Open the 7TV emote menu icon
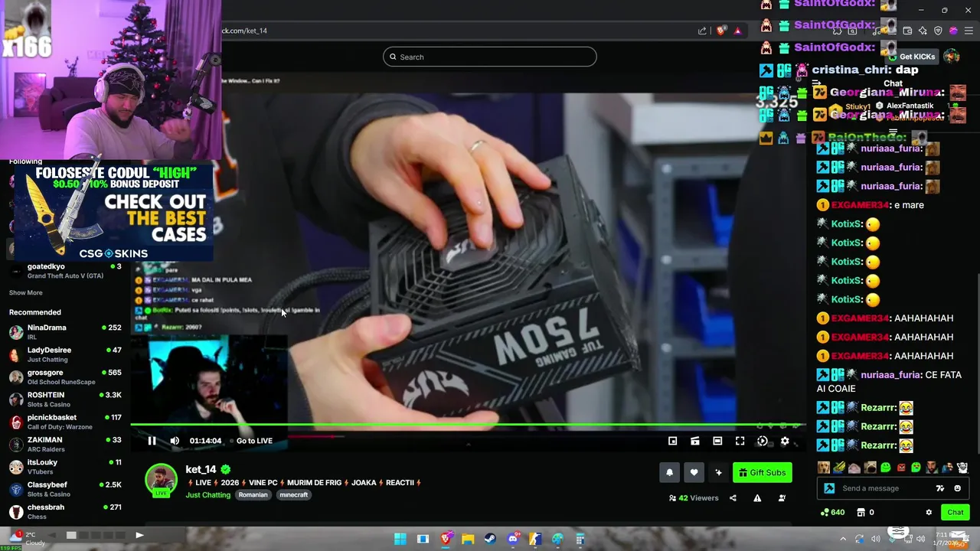 [940, 488]
